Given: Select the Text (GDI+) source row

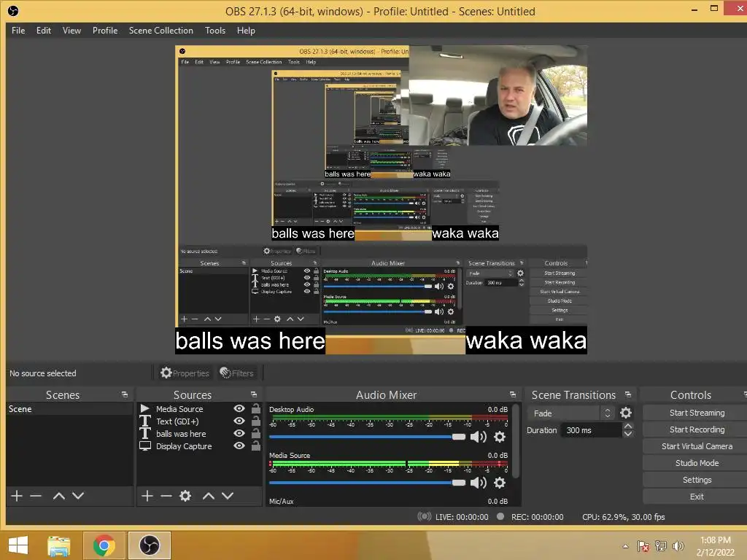Looking at the screenshot, I should [199, 421].
